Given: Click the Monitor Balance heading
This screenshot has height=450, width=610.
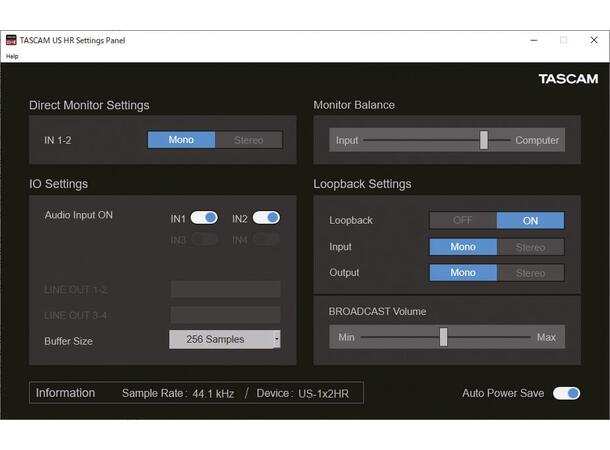Looking at the screenshot, I should coord(354,105).
